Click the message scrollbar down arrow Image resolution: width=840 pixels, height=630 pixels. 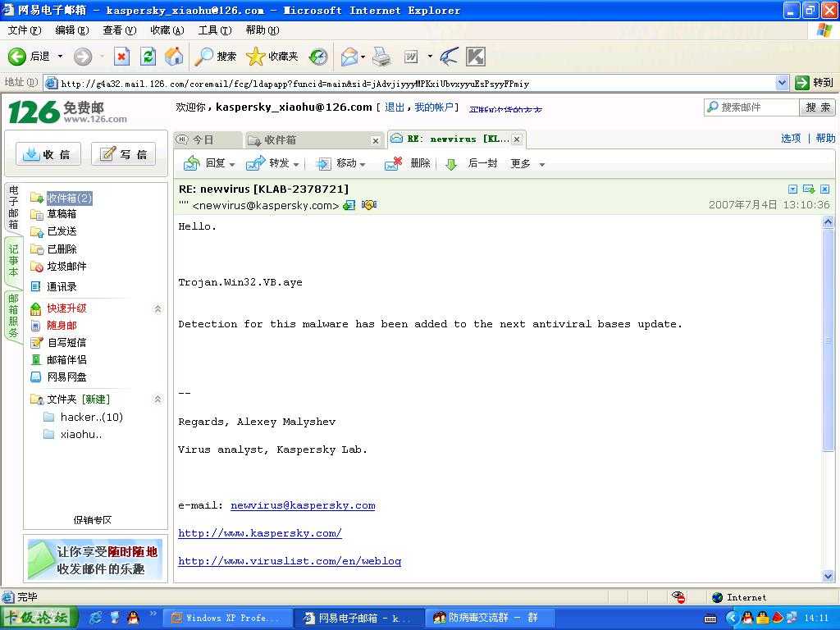click(x=829, y=576)
